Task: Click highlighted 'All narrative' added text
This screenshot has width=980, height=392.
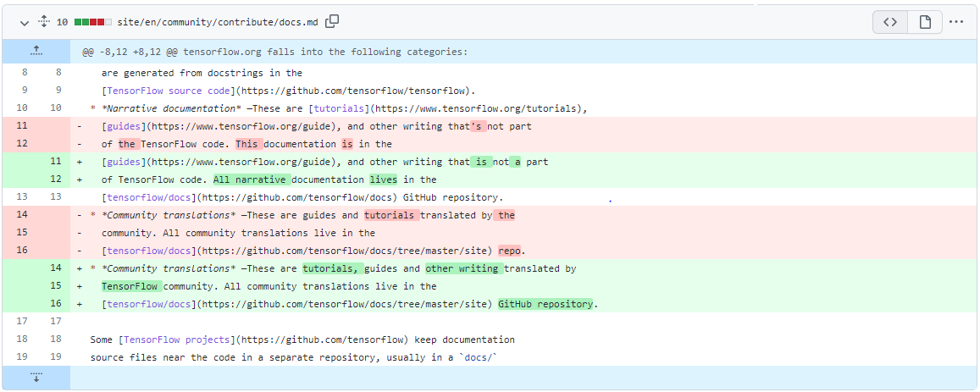Action: (252, 179)
